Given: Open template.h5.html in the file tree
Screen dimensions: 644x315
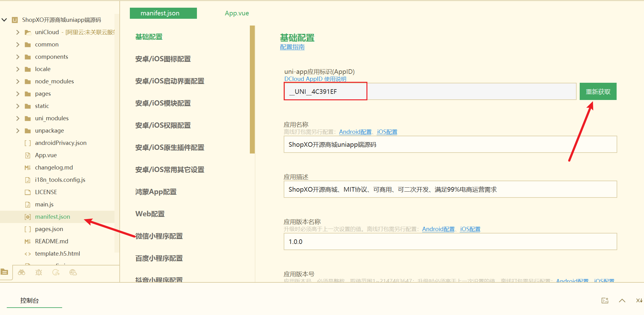Looking at the screenshot, I should click(58, 254).
